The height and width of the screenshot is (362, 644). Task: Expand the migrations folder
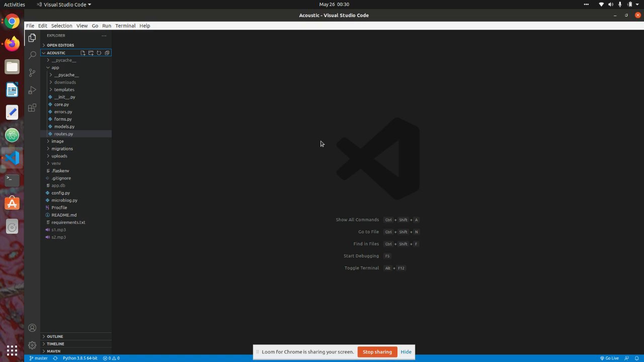click(x=76, y=148)
